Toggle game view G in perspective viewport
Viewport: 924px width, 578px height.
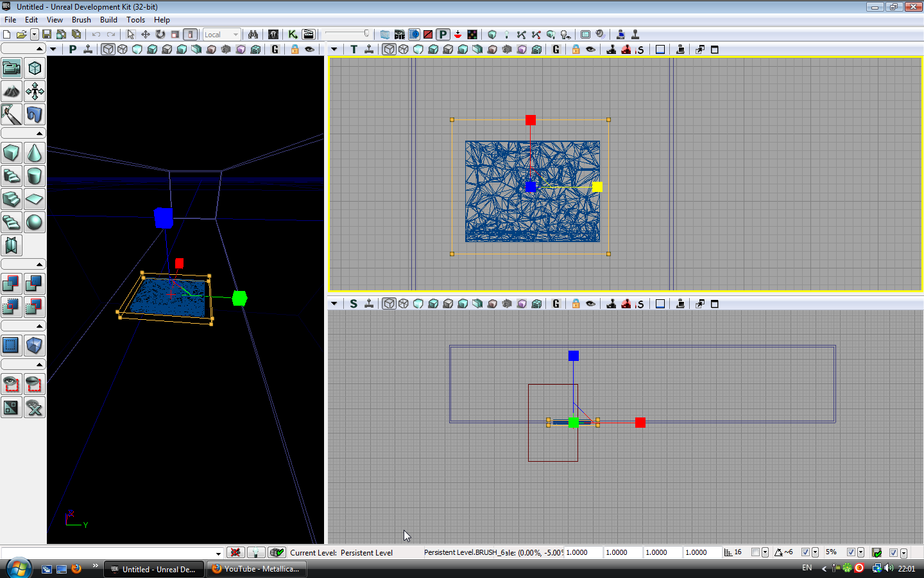(x=275, y=49)
